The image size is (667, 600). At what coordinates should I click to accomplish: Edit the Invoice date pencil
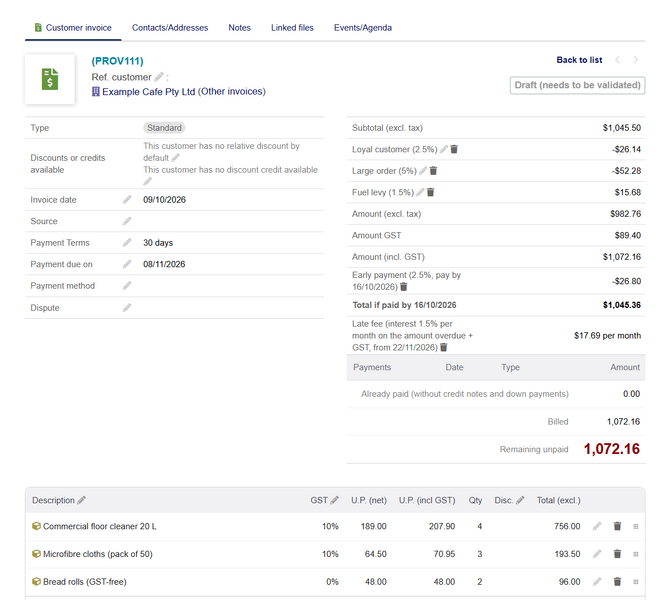pyautogui.click(x=127, y=200)
